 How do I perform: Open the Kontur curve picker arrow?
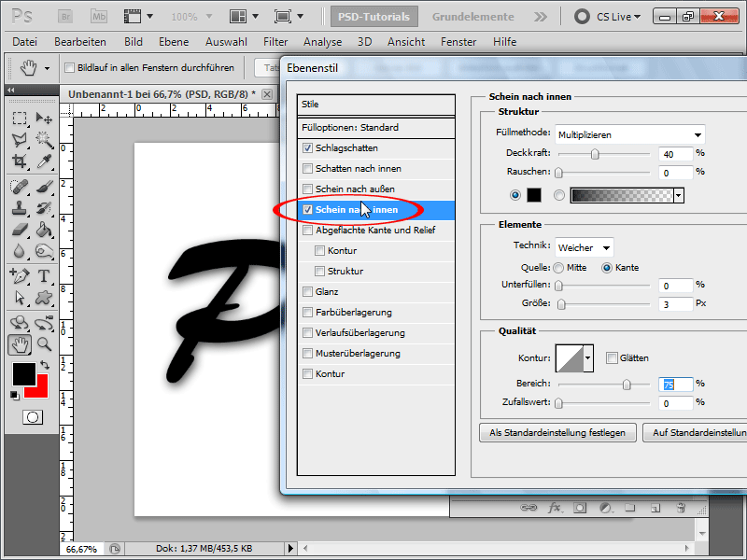coord(588,358)
